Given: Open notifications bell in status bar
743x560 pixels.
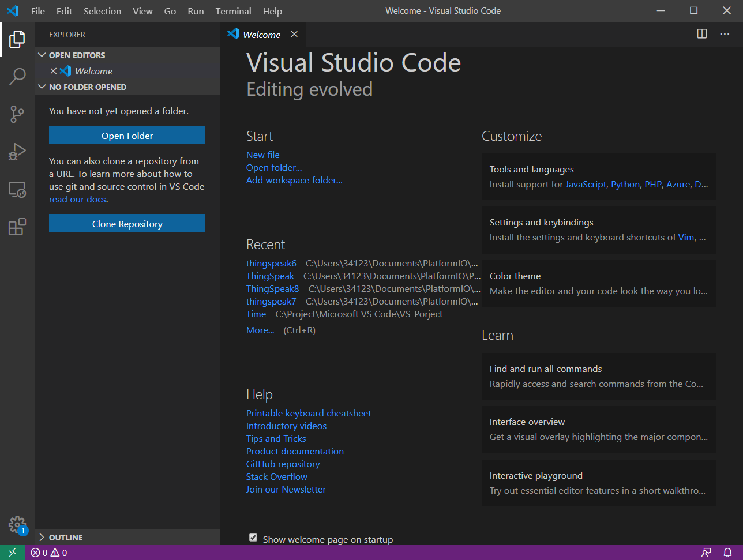Looking at the screenshot, I should point(727,553).
